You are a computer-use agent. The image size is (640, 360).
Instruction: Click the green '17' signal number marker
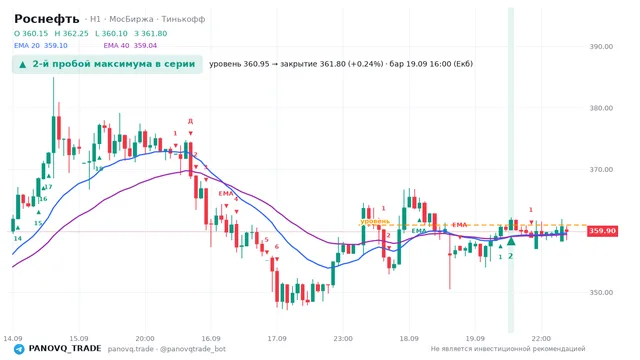49,187
